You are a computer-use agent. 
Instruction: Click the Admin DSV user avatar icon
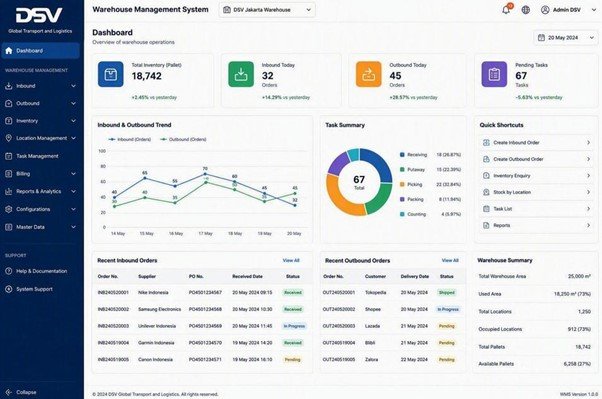[545, 10]
